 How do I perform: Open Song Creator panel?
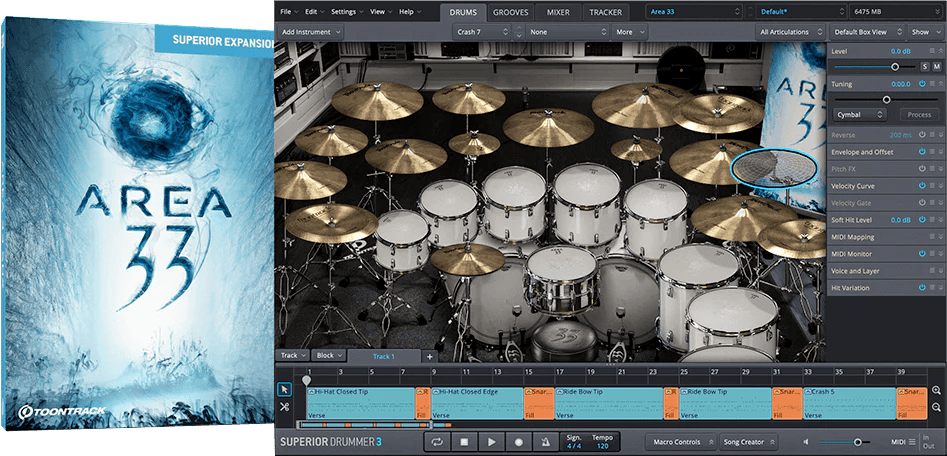pyautogui.click(x=748, y=442)
